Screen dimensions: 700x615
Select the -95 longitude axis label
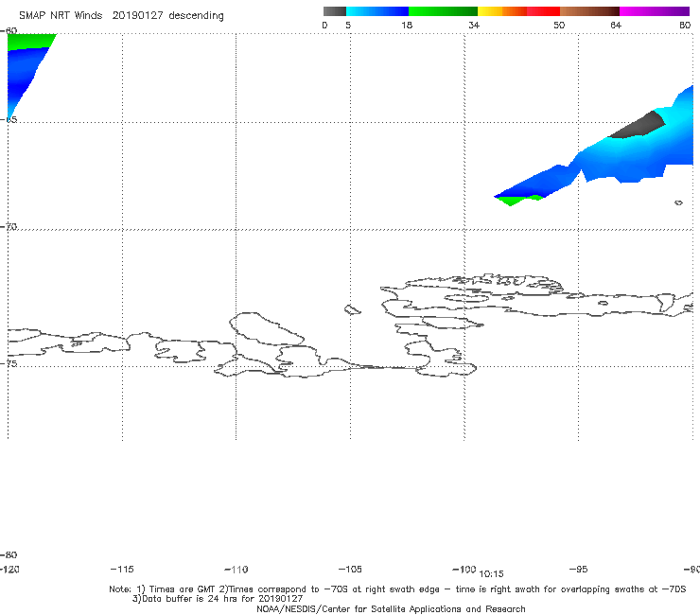pyautogui.click(x=579, y=569)
